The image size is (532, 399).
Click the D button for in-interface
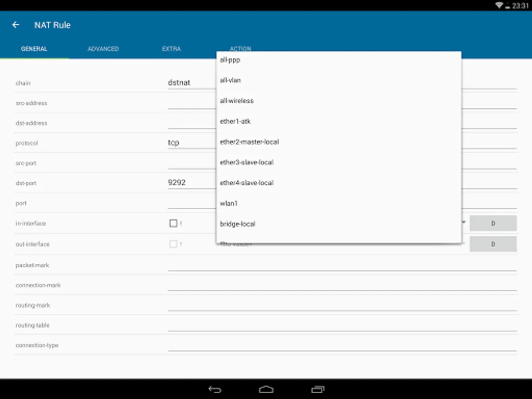[x=493, y=223]
